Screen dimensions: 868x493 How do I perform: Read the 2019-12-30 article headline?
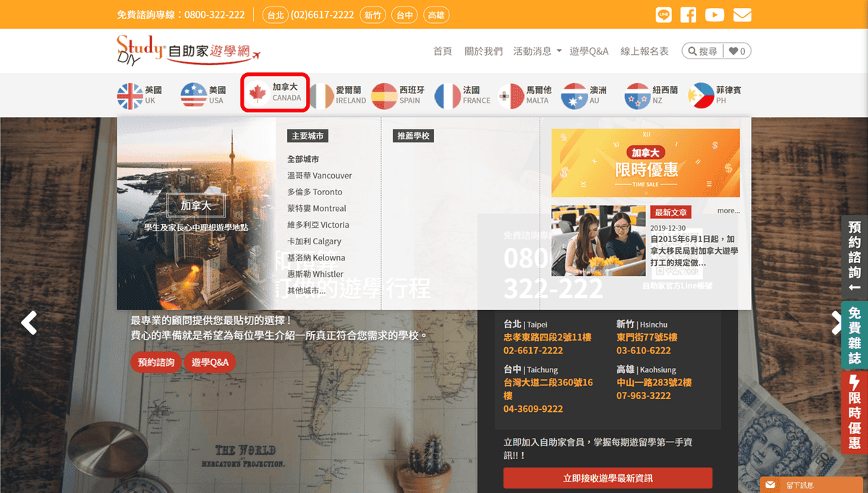pyautogui.click(x=694, y=251)
